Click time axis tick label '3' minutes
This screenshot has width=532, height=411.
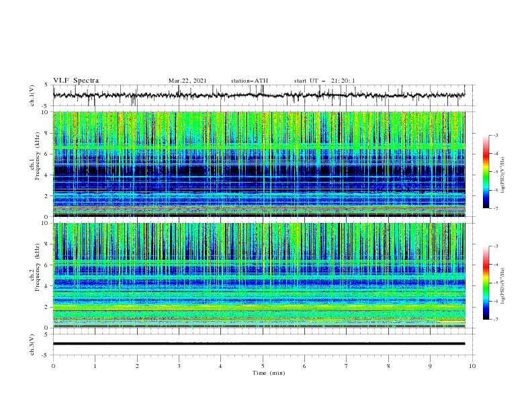[179, 366]
